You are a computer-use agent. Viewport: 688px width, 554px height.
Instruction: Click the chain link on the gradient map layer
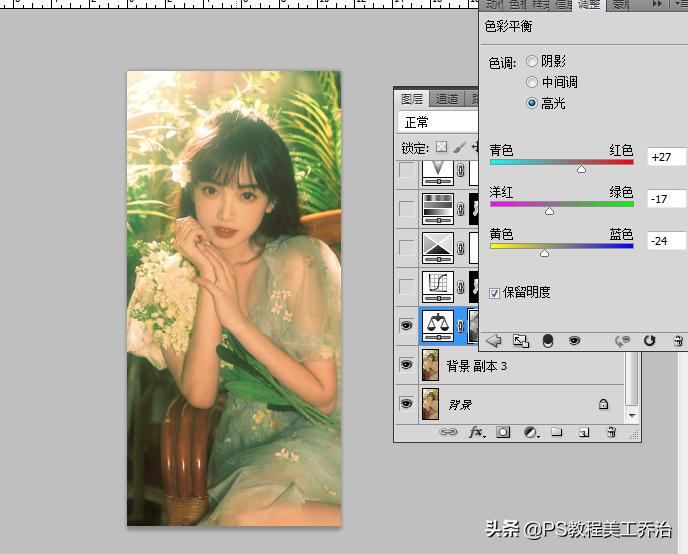[x=461, y=209]
